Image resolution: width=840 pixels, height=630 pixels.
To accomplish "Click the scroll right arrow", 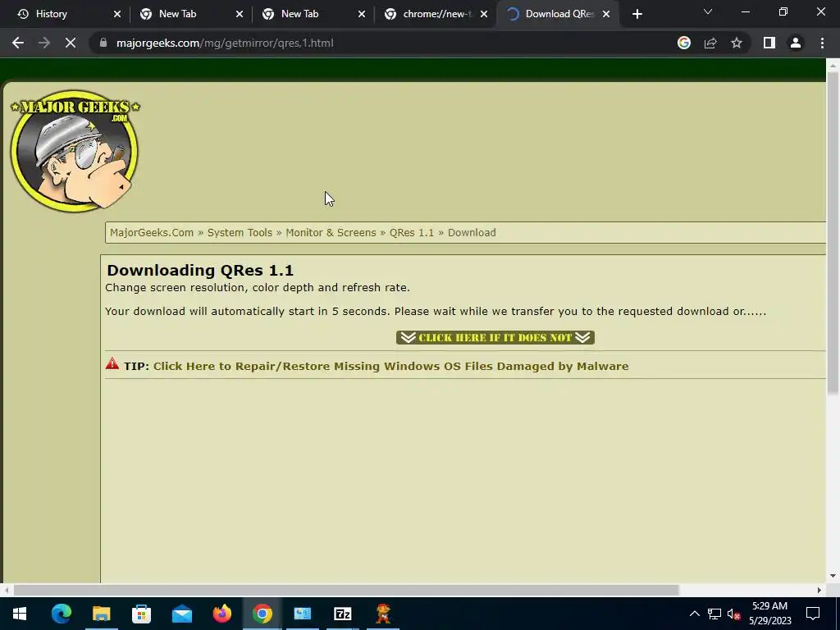I will 819,590.
